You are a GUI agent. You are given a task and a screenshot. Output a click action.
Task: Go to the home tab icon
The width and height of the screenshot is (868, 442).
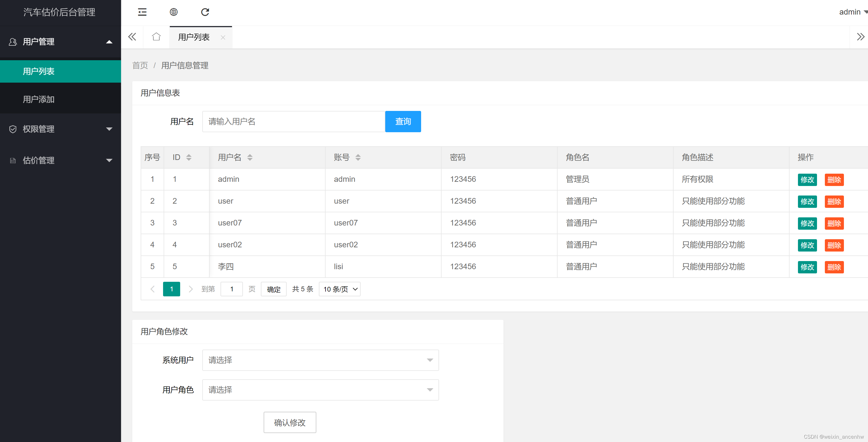156,37
